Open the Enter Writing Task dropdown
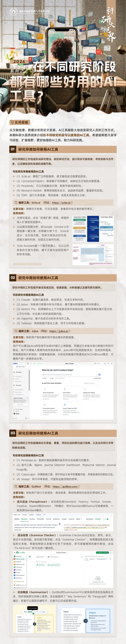Screen dimensions: 126x644 pos(54,557)
